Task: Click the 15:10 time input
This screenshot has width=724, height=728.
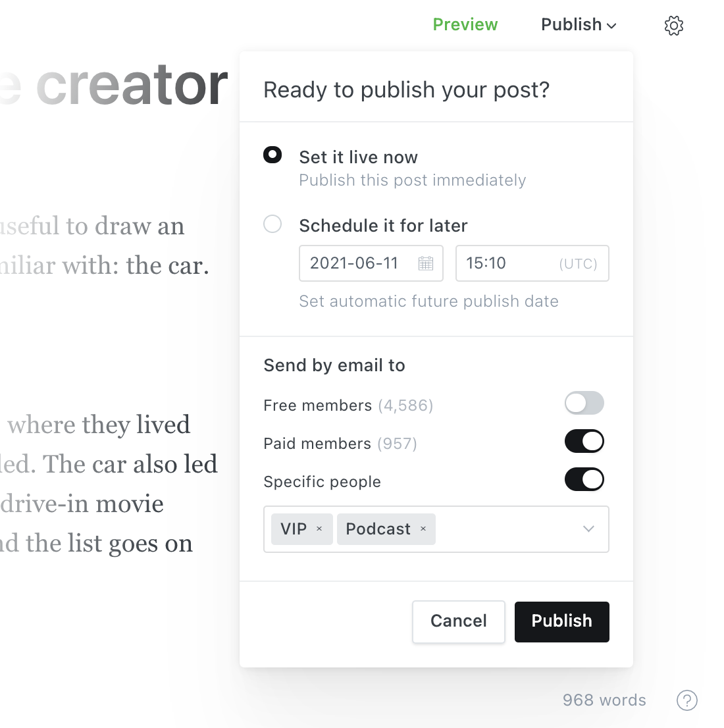Action: [532, 263]
